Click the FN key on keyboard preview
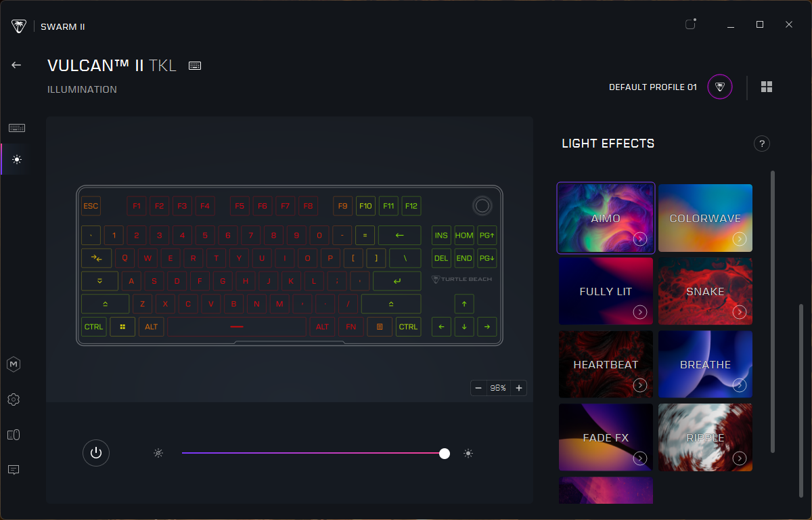 click(x=351, y=326)
